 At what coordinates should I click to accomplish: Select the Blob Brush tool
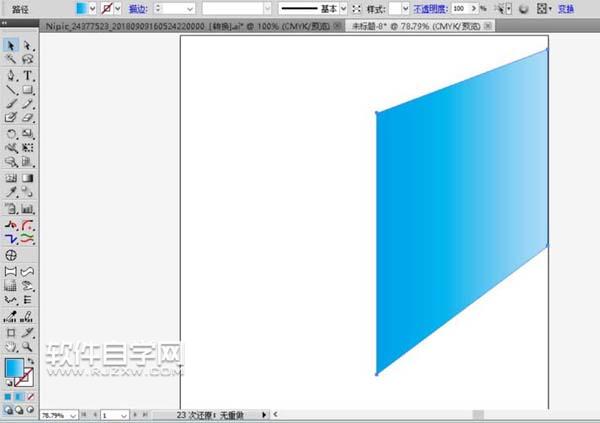[11, 117]
